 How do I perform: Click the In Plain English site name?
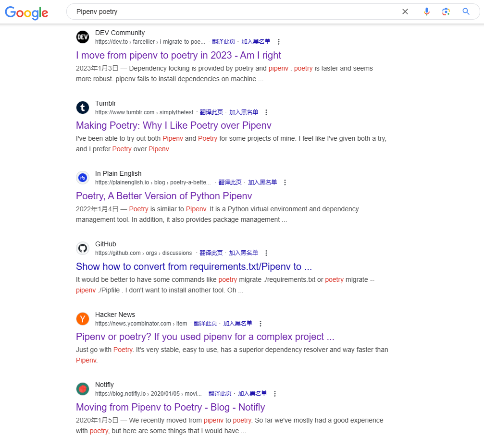pos(118,174)
